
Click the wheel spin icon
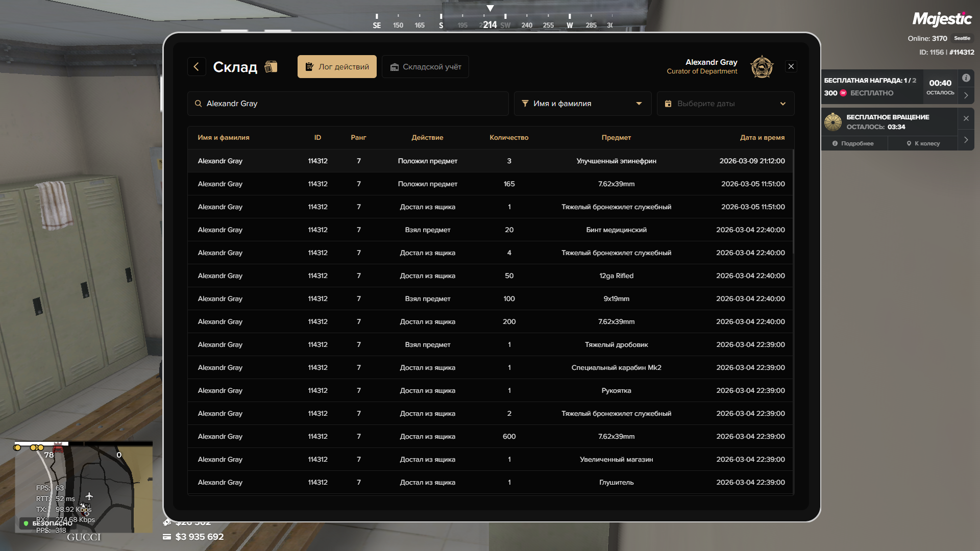point(833,122)
